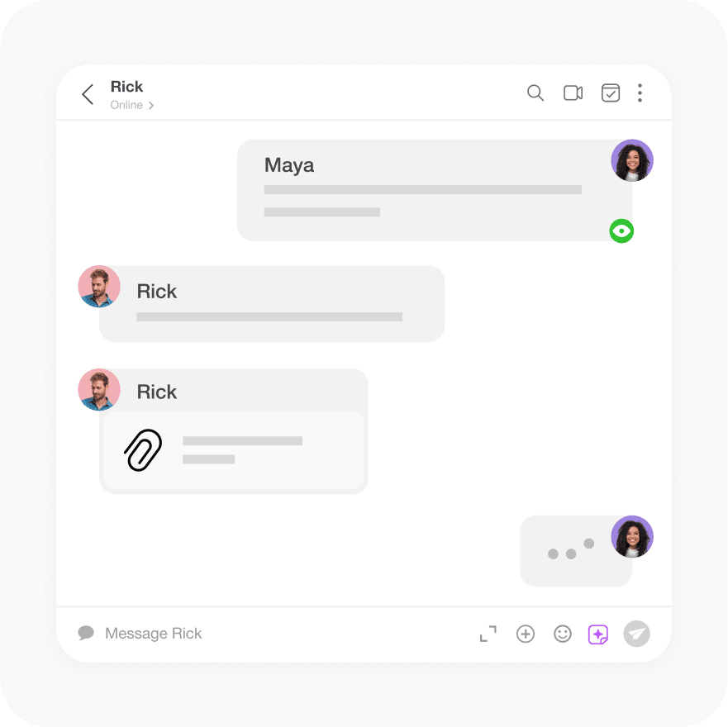This screenshot has width=728, height=727.
Task: Select the Maya message bubble
Action: [x=434, y=190]
